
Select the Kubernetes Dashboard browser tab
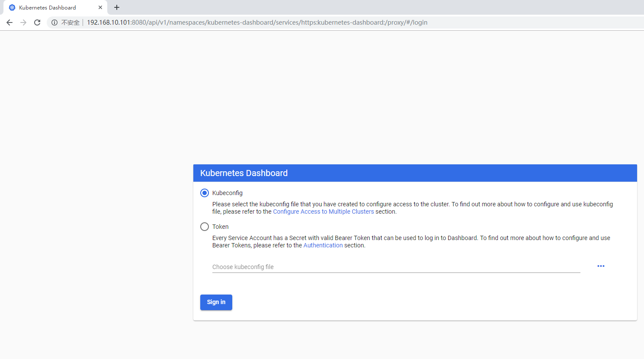click(55, 7)
